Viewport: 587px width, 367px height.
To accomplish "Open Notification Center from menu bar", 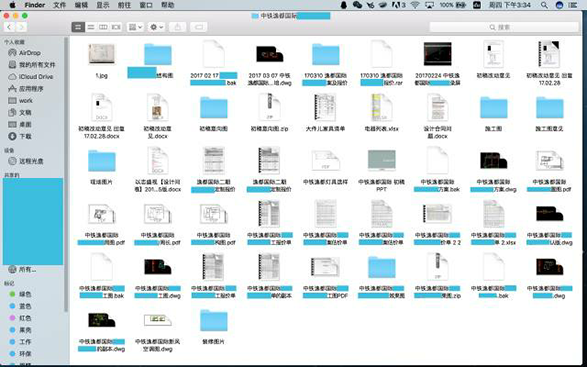I will (573, 5).
